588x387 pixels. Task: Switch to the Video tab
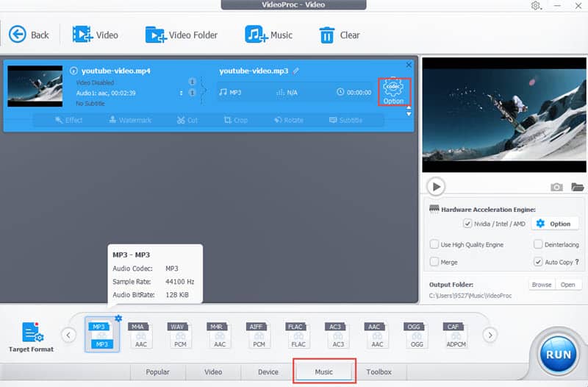tap(213, 372)
